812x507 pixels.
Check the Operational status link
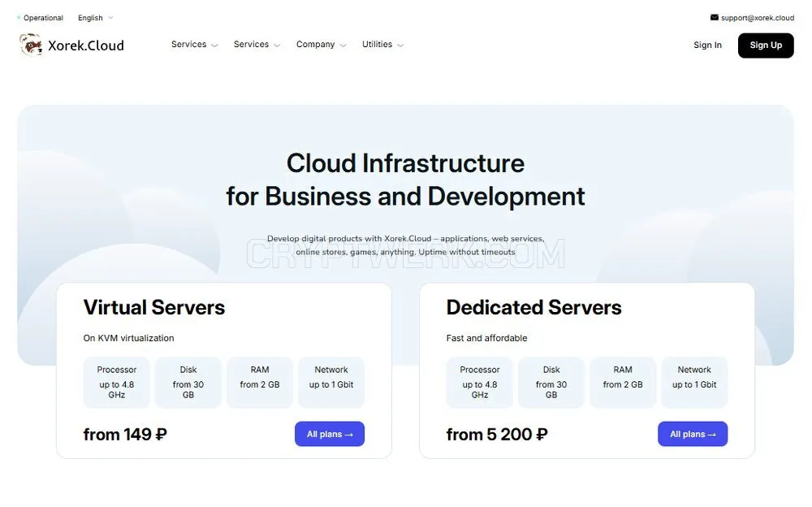(x=43, y=18)
